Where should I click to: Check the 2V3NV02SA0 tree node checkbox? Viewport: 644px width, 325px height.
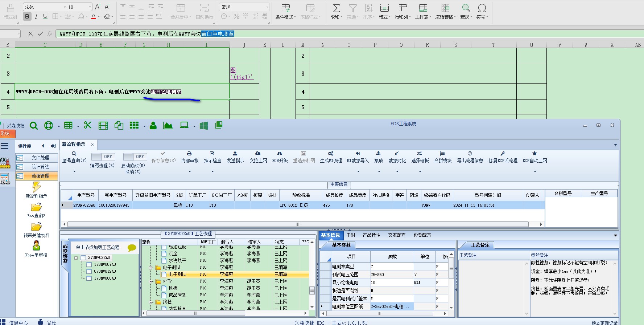click(83, 258)
